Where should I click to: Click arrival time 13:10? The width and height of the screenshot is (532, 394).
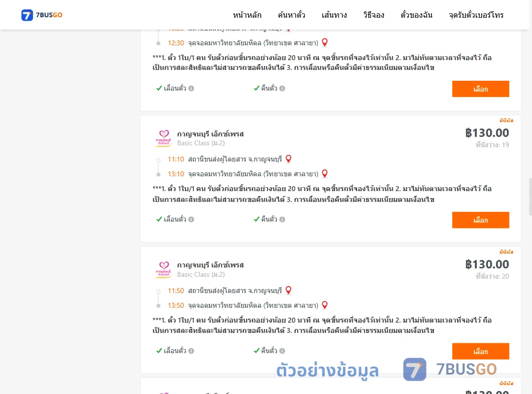[176, 174]
